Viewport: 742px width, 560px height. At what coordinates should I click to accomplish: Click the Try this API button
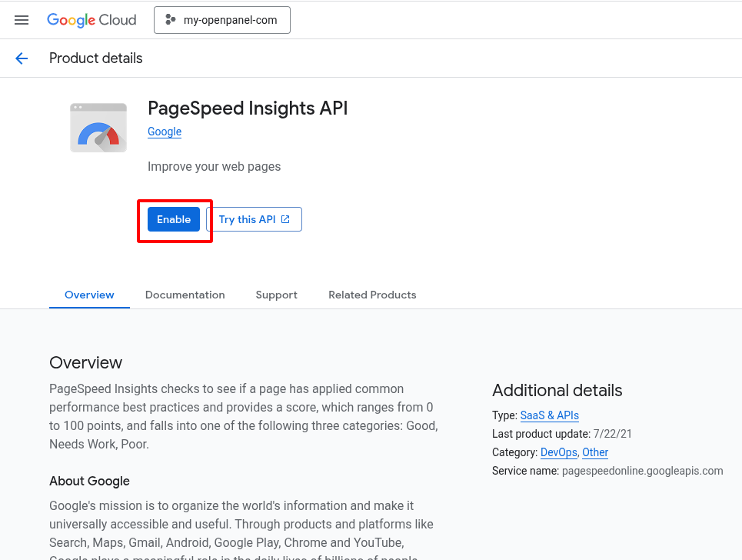coord(254,219)
